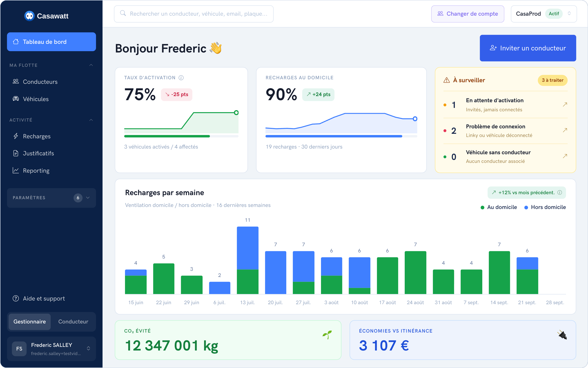Viewport: 588px width, 368px height.
Task: Open Frederic SALLEY user menu
Action: click(51, 349)
